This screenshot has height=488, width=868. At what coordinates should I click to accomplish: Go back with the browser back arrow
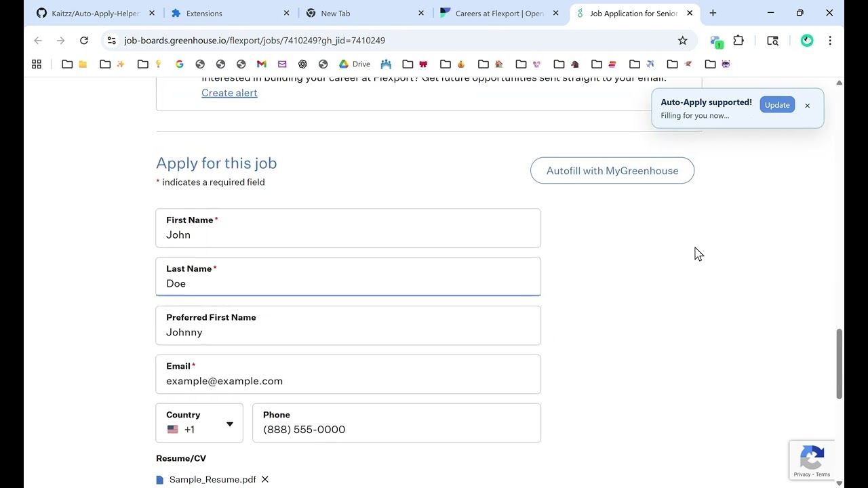point(38,41)
